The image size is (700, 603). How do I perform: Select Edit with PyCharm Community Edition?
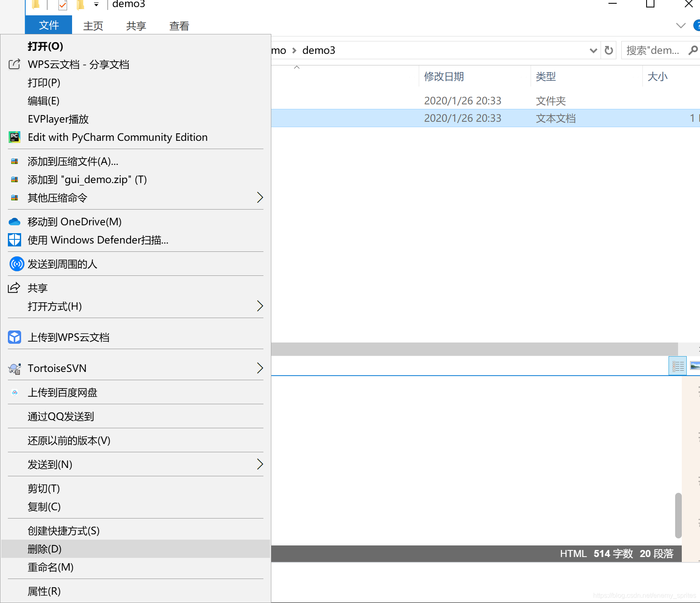[136, 137]
